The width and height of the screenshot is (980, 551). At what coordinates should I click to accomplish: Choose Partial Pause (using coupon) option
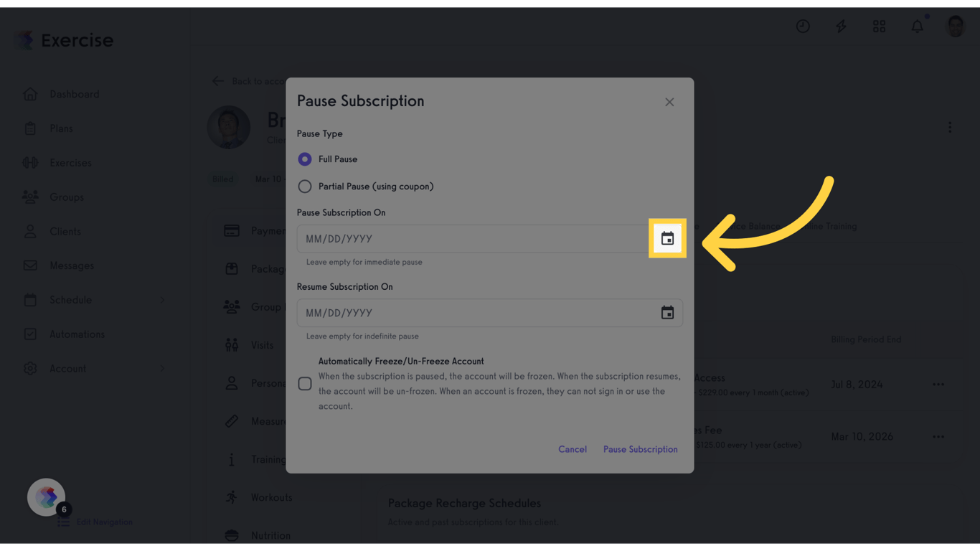tap(304, 186)
